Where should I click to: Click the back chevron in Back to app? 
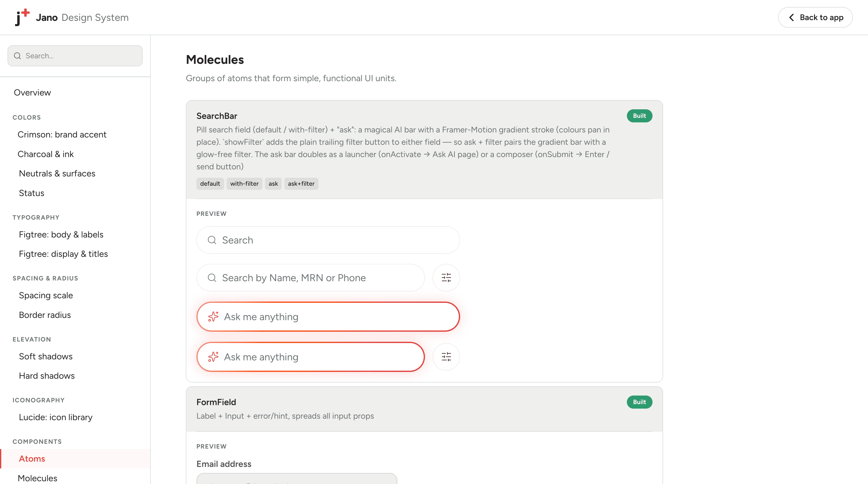pos(791,18)
